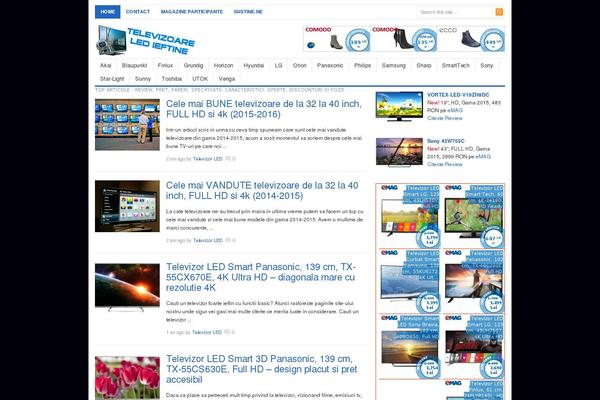
Task: Select the Akai brand category
Action: [106, 65]
